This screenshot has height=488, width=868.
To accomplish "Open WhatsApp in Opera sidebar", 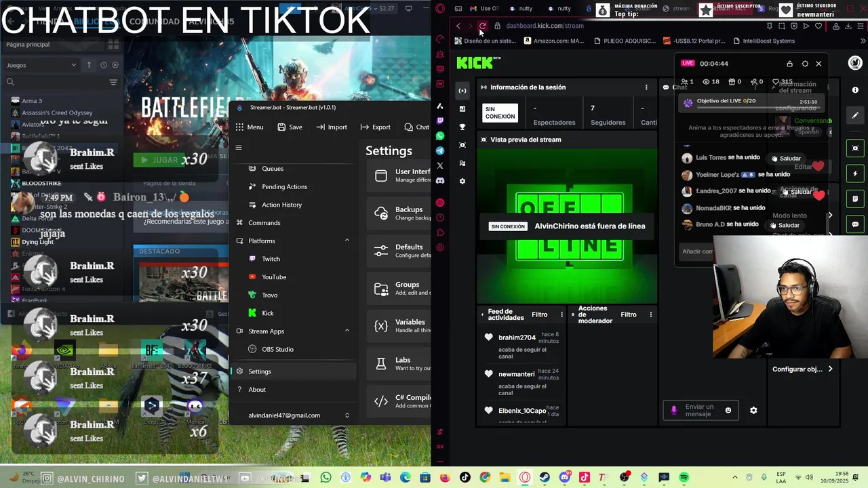I will [440, 136].
